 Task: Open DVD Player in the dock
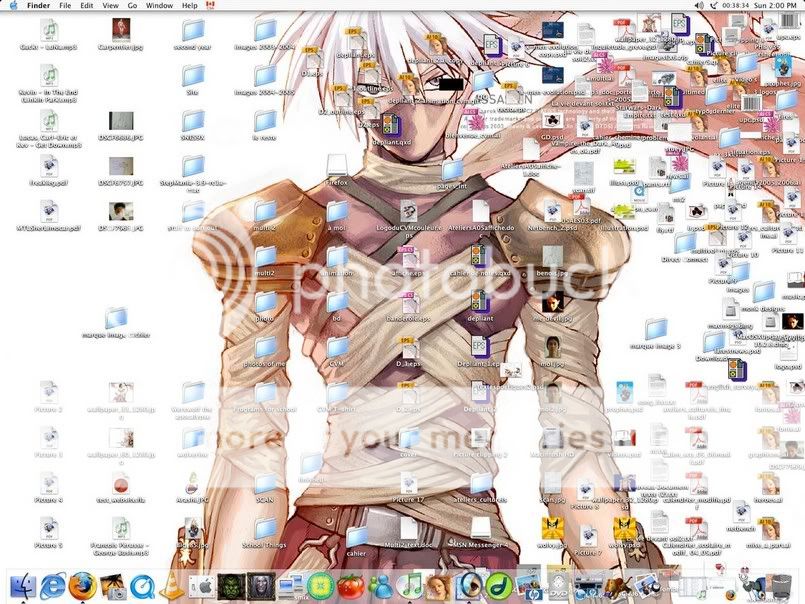tap(558, 586)
